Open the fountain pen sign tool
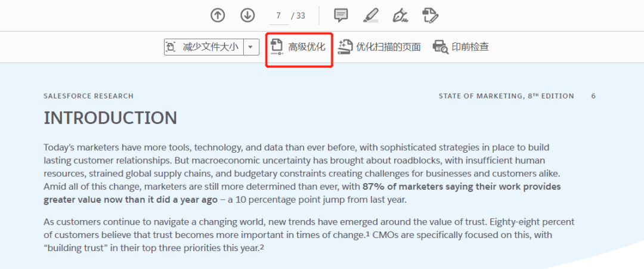Screen dimensions: 644x269 (x=400, y=16)
